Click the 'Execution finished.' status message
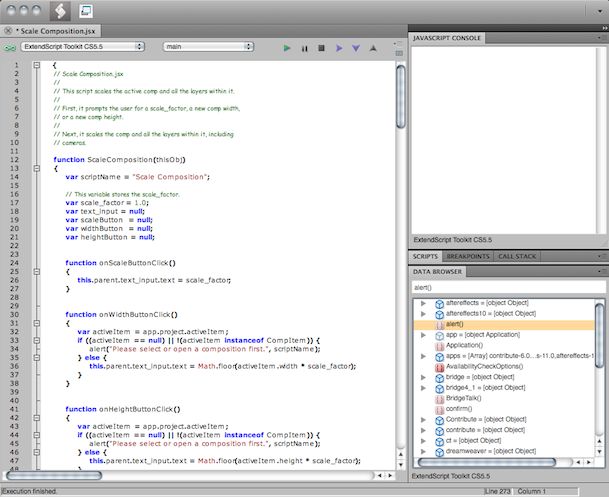This screenshot has height=497, width=609. tap(30, 492)
